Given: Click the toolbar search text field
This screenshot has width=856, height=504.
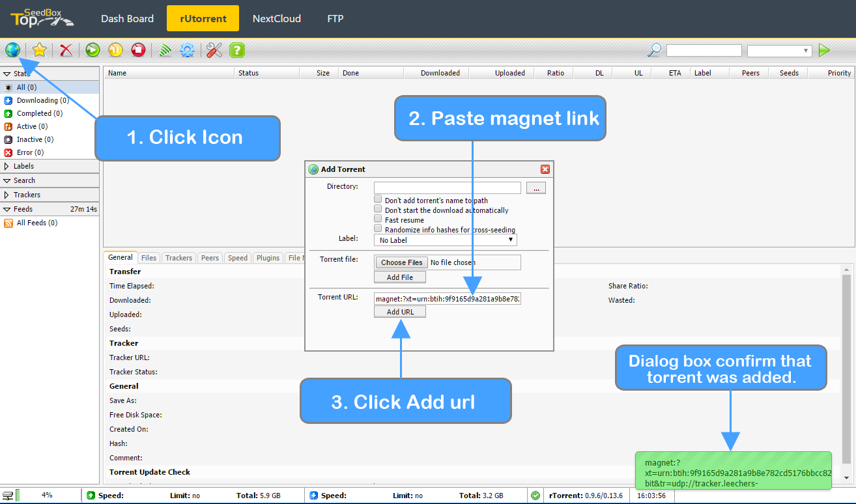Looking at the screenshot, I should coord(704,50).
